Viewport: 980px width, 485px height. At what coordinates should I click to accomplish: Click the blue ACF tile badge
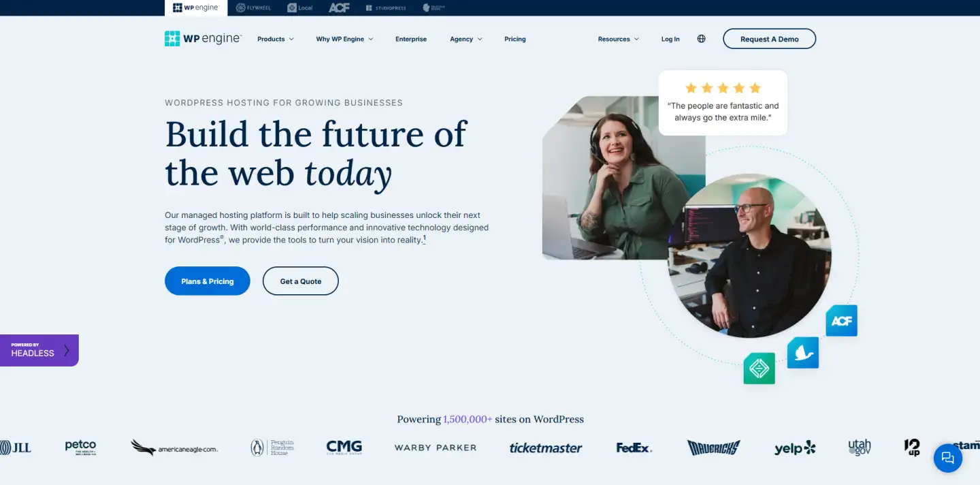(x=841, y=321)
